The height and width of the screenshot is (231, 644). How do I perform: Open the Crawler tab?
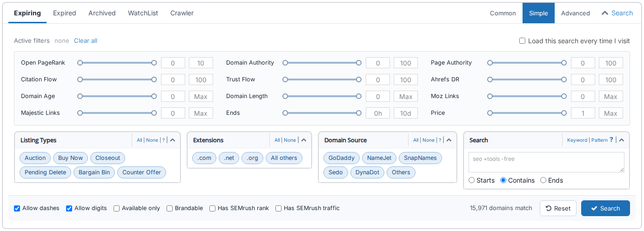click(x=182, y=13)
